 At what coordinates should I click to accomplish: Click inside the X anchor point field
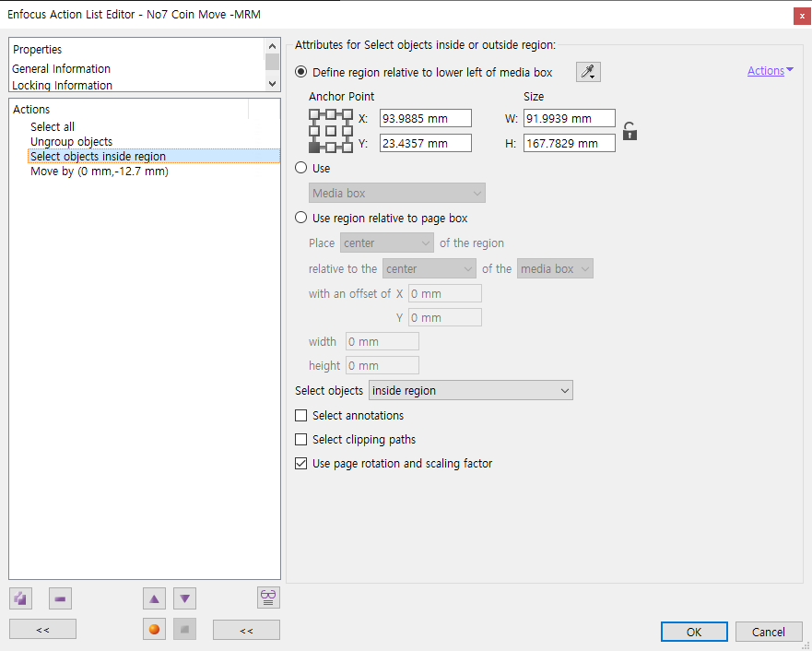(425, 118)
